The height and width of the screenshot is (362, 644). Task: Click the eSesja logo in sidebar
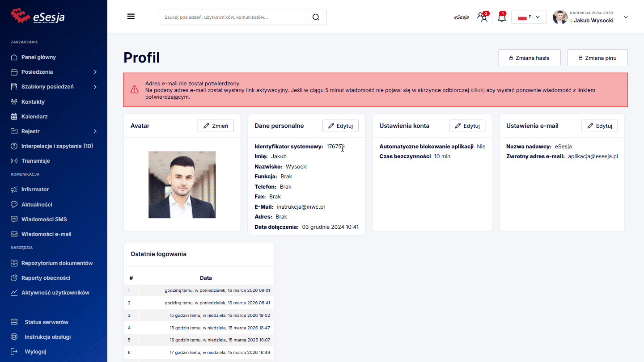[38, 17]
